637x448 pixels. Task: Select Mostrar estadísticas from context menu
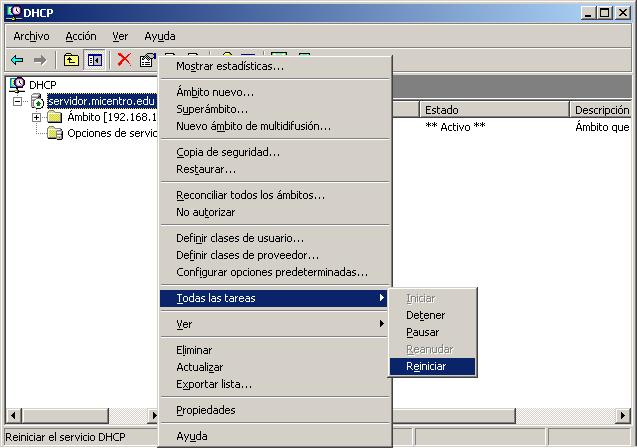pos(230,66)
